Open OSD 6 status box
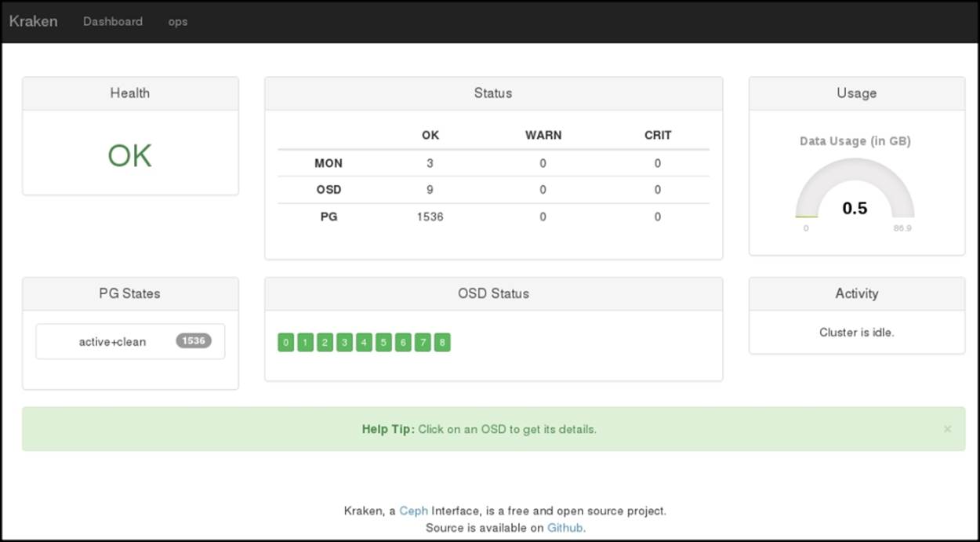The width and height of the screenshot is (980, 542). click(403, 342)
